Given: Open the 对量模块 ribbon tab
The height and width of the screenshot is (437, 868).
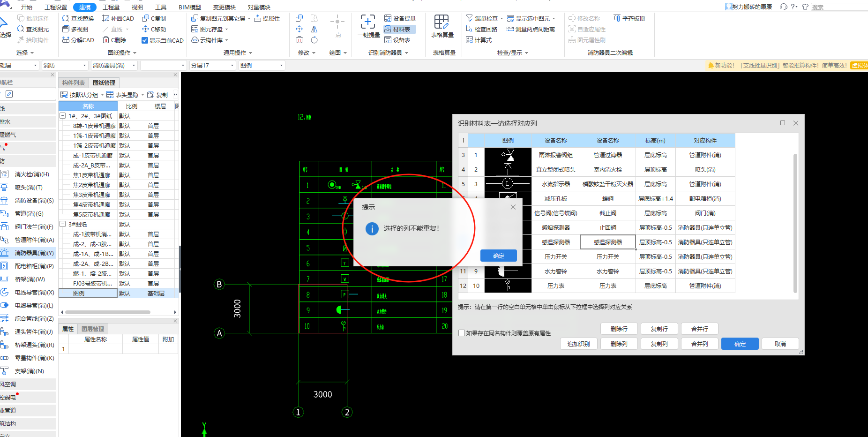Looking at the screenshot, I should (259, 7).
